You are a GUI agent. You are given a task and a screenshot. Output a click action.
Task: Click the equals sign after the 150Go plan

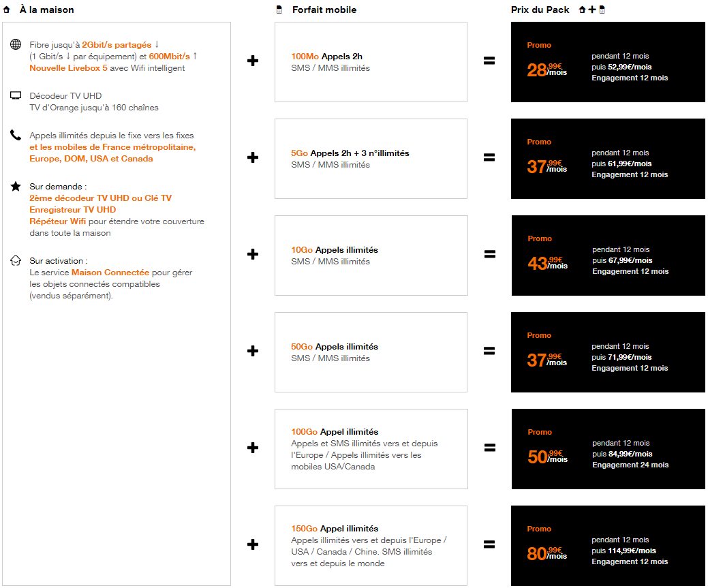tap(489, 544)
